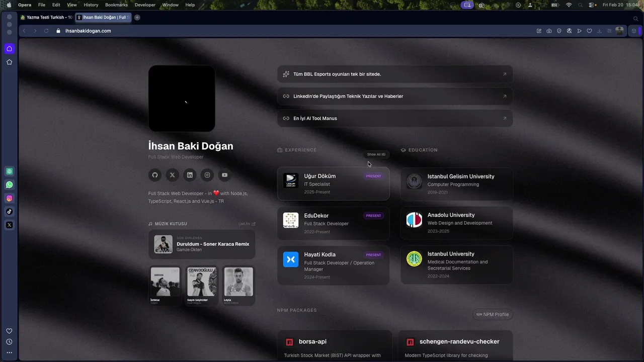Open the File menu

point(42,5)
